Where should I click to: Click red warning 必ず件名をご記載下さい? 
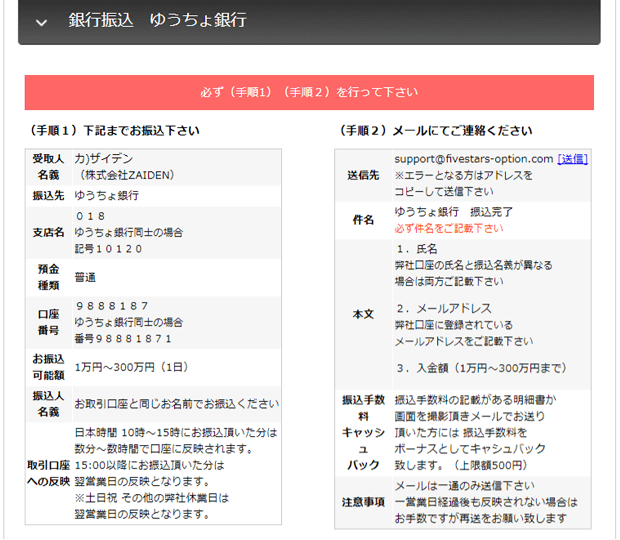[449, 228]
